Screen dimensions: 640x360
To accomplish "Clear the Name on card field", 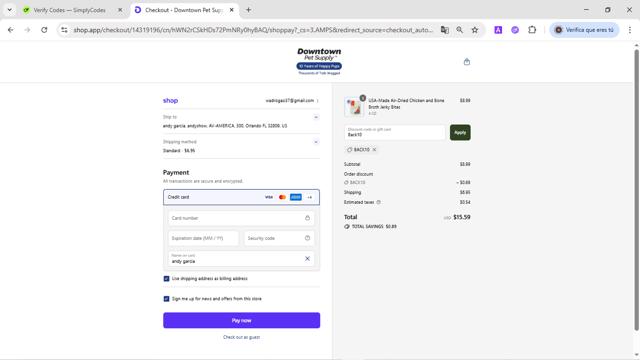I will pos(307,258).
